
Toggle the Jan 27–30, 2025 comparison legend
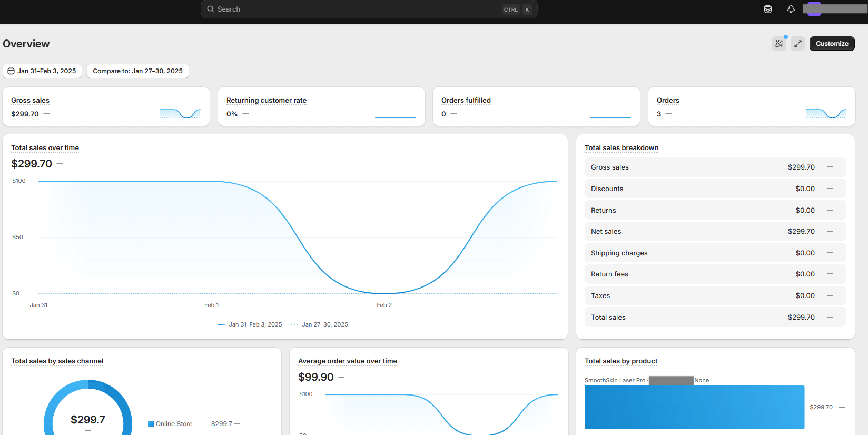click(x=320, y=324)
